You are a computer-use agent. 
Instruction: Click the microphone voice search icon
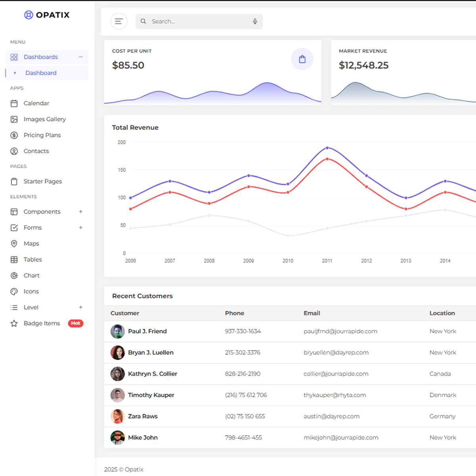[255, 21]
